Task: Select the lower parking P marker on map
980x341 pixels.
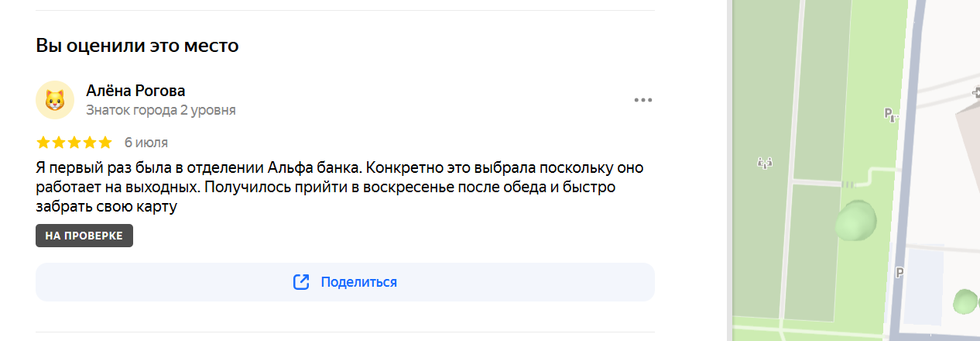Action: click(899, 272)
